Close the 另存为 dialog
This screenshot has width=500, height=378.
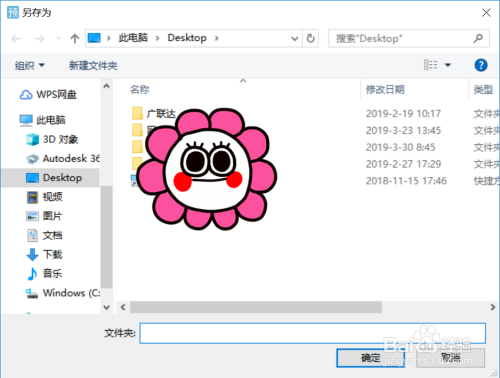(486, 13)
